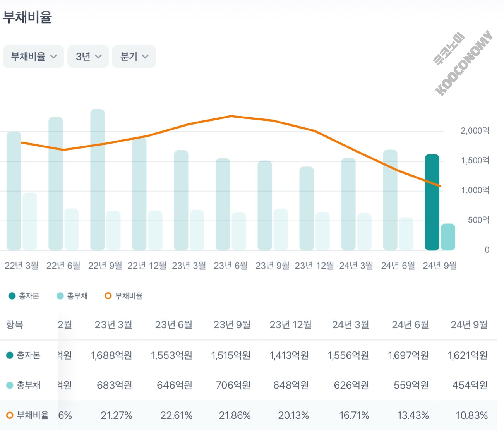Viewport: 504px width, 432px height.
Task: Toggle the 총자본 legend item
Action: coord(24,296)
